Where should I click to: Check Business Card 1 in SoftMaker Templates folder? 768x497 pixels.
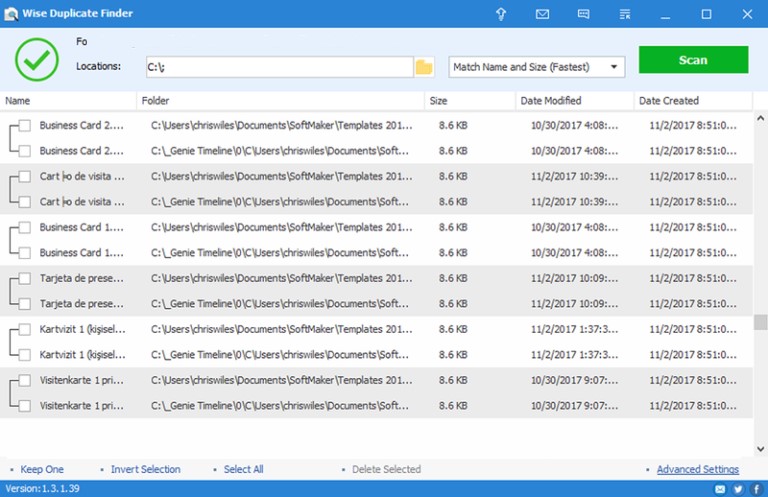(24, 227)
